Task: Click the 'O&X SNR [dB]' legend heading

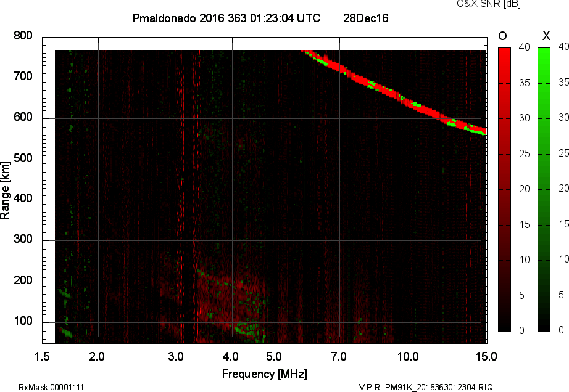Action: (x=488, y=4)
